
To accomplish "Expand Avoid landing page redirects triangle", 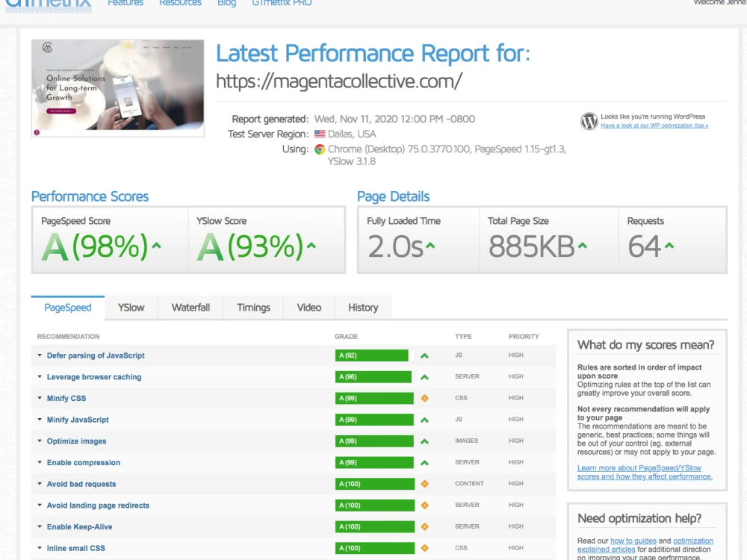I will click(40, 505).
